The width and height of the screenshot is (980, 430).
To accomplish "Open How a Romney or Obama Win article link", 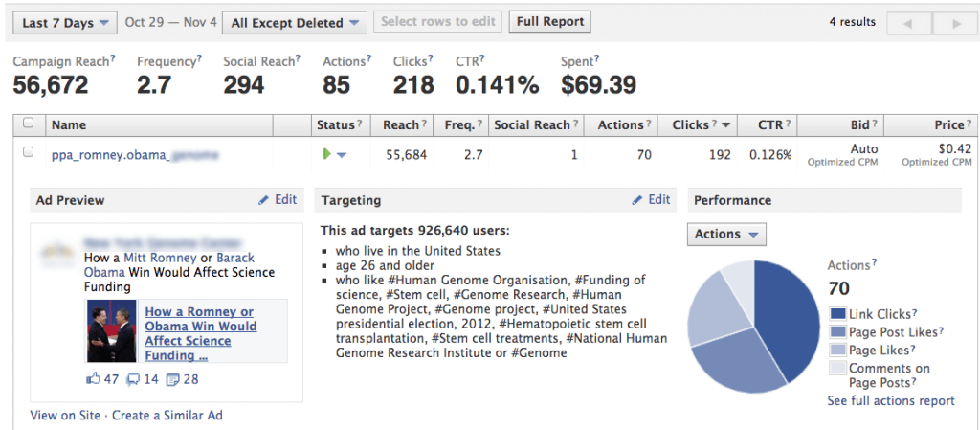I will point(201,333).
